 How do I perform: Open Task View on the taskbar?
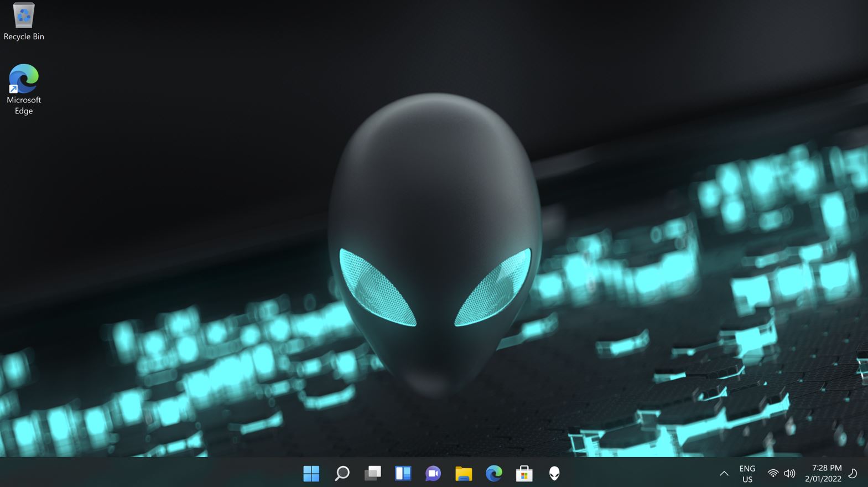(372, 473)
